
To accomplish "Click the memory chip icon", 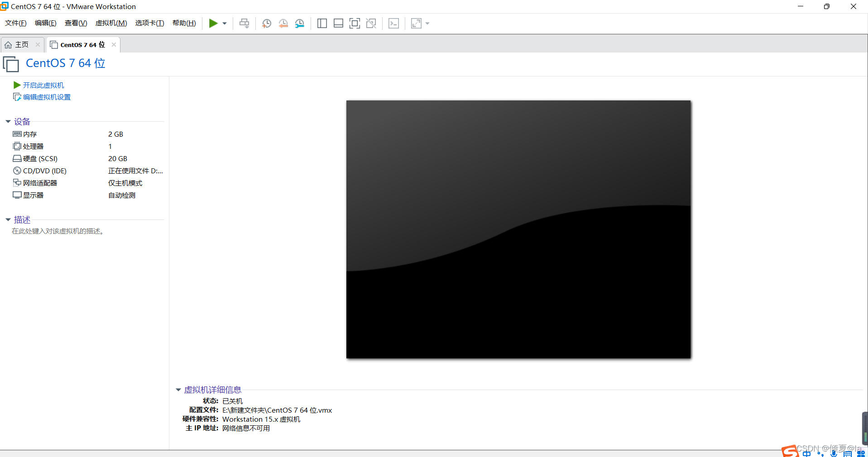I will point(17,134).
